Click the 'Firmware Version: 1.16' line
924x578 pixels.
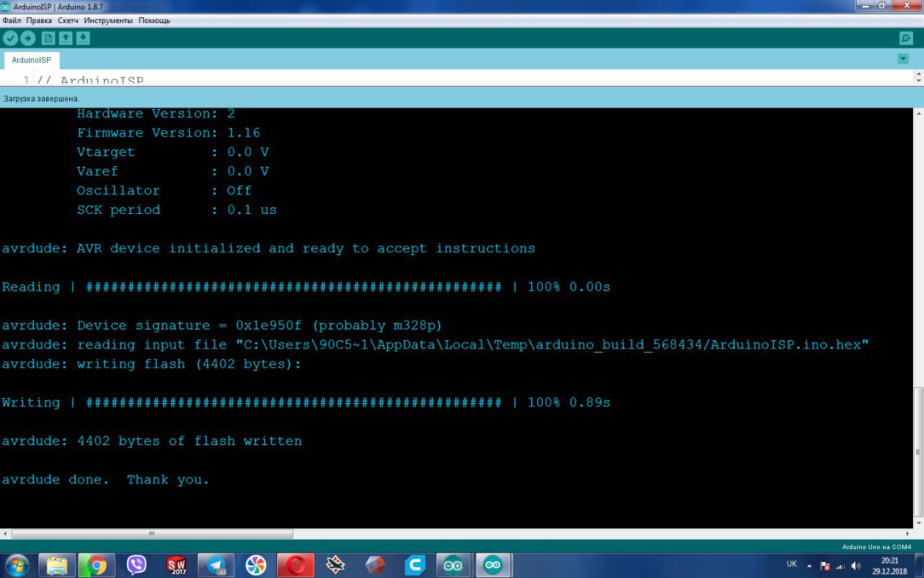click(168, 133)
